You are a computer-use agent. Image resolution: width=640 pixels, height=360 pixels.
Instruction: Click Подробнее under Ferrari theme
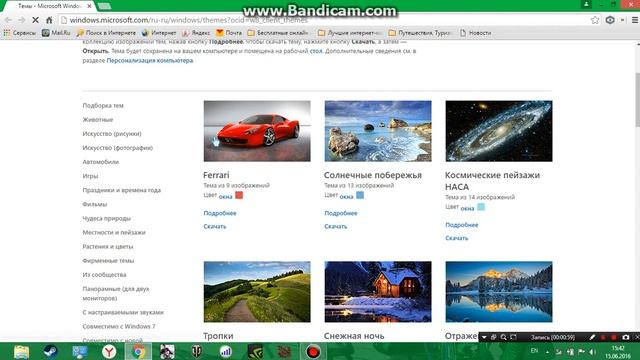point(220,213)
